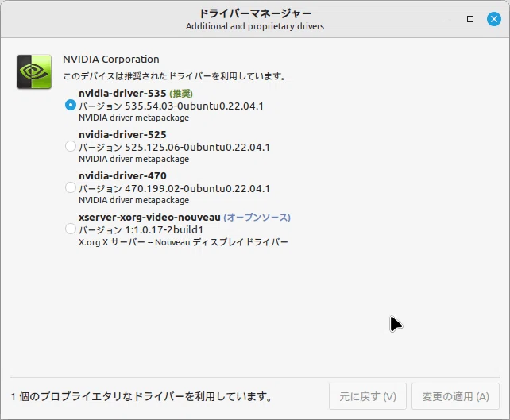Screen dimensions: 510x420
Task: Click the NVIDIA Corporation logo icon
Action: pos(34,71)
